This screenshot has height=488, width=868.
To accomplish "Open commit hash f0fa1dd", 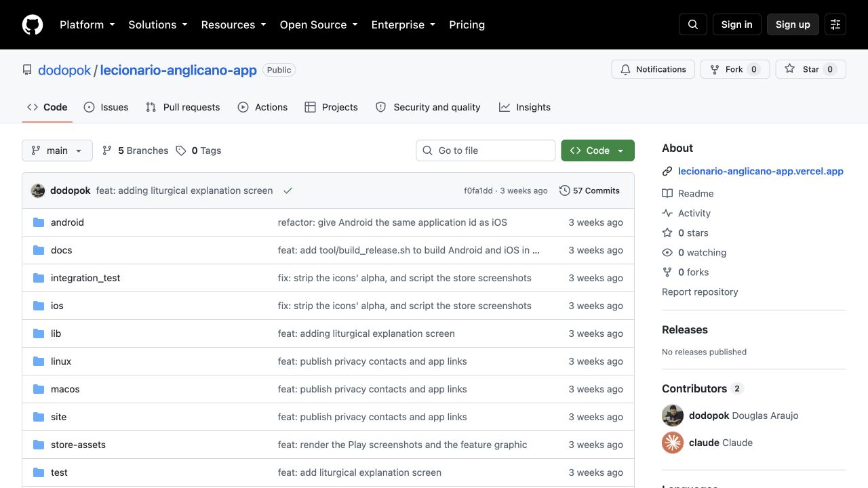I will 479,190.
